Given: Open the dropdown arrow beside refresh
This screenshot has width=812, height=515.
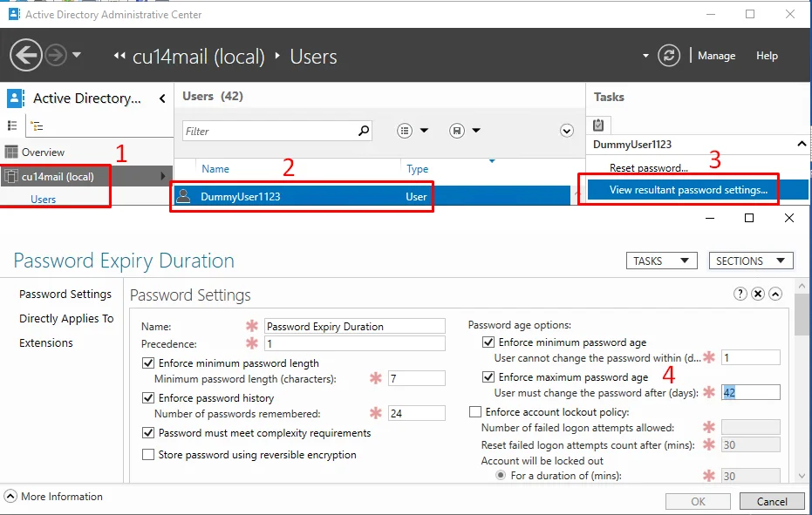Looking at the screenshot, I should coord(645,56).
